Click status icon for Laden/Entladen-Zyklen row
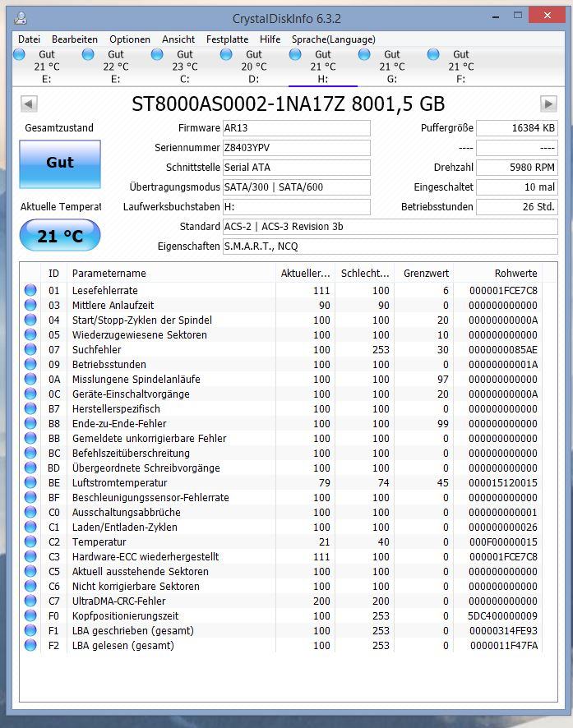 tap(30, 527)
